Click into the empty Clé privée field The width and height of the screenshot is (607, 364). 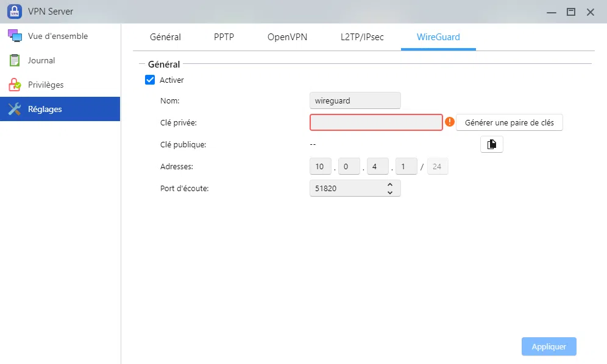coord(376,122)
